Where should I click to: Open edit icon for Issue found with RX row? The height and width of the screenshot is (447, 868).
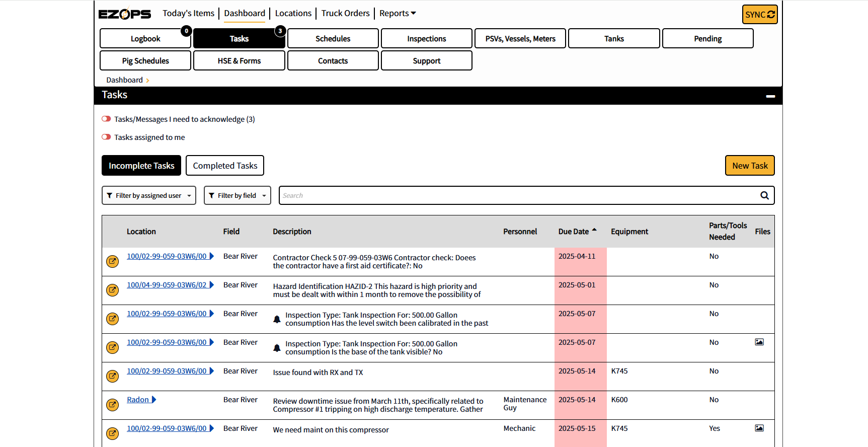[113, 376]
